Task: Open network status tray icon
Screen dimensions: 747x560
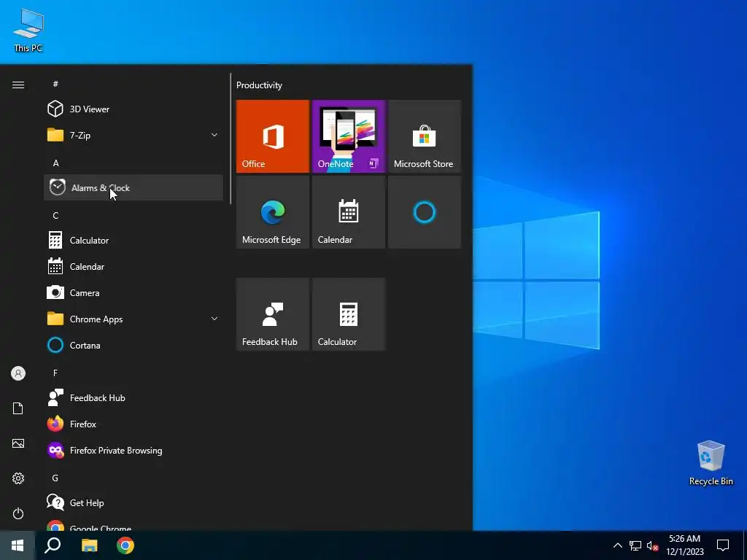Action: pos(635,545)
